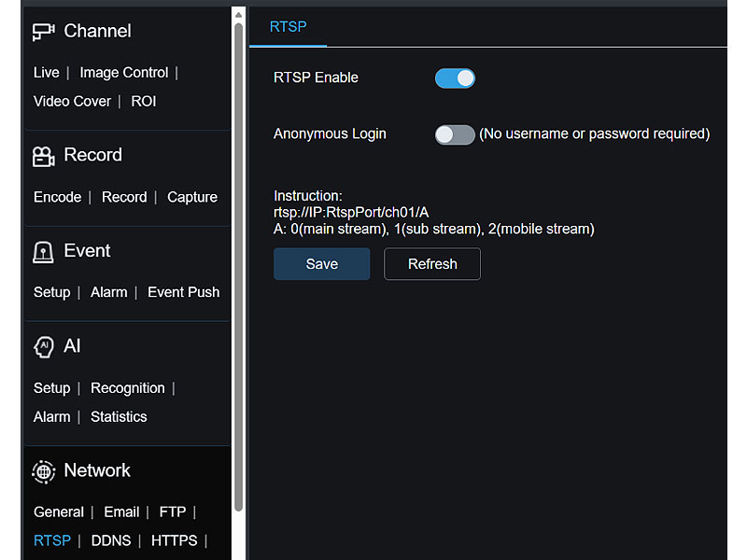Open the HTTPS settings
747x560 pixels.
(x=174, y=539)
